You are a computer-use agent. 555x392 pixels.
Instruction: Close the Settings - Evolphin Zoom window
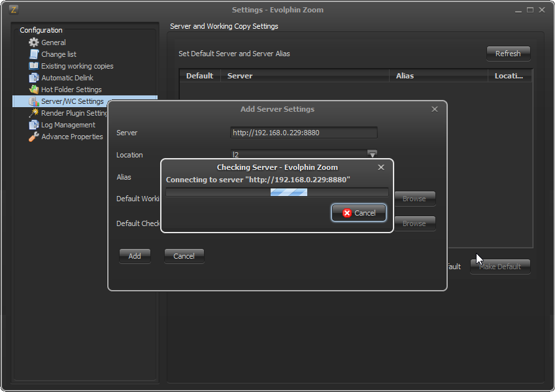(x=542, y=10)
